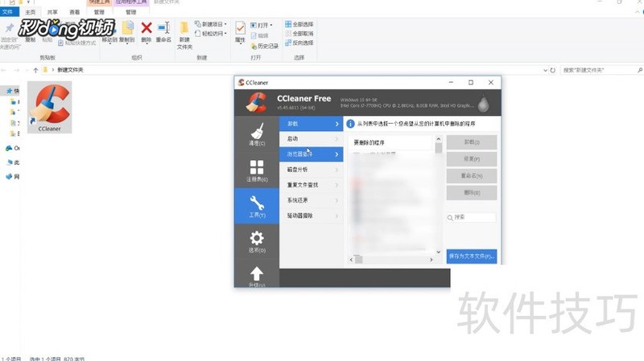Click Save to text file (保存为文本文件) button
The height and width of the screenshot is (361, 644).
pos(472,256)
